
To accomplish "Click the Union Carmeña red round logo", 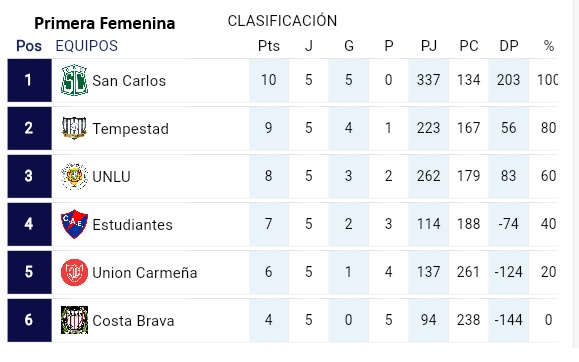I will (74, 273).
